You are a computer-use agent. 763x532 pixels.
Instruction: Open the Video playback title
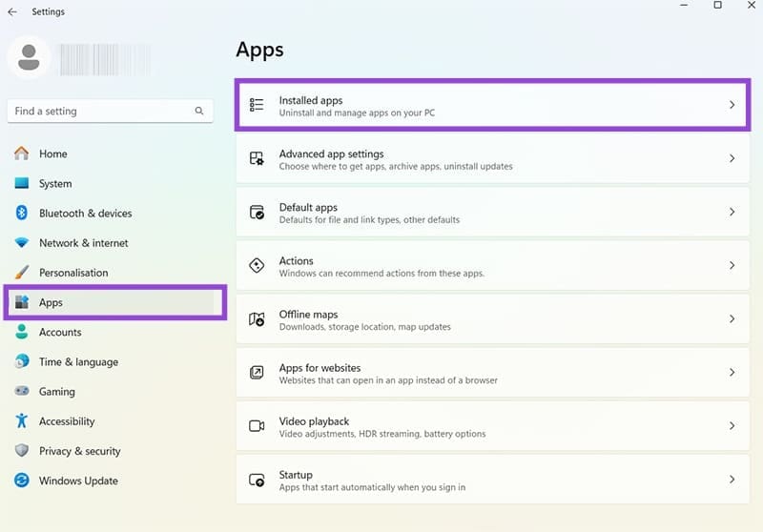tap(315, 421)
